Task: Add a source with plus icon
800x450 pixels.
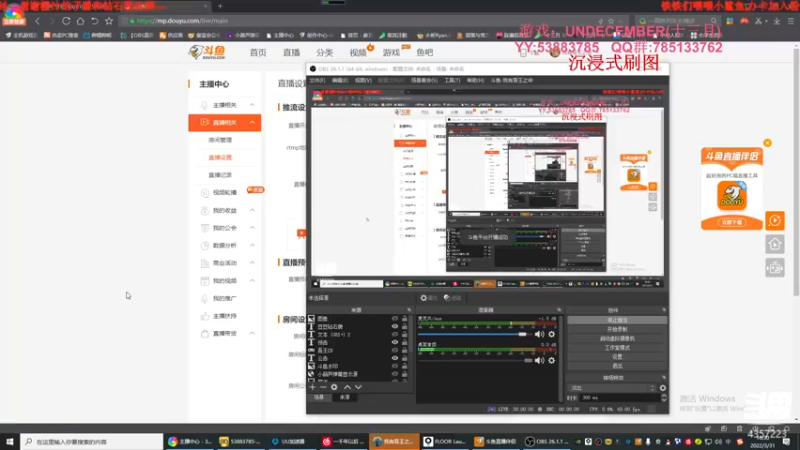Action: (x=312, y=387)
